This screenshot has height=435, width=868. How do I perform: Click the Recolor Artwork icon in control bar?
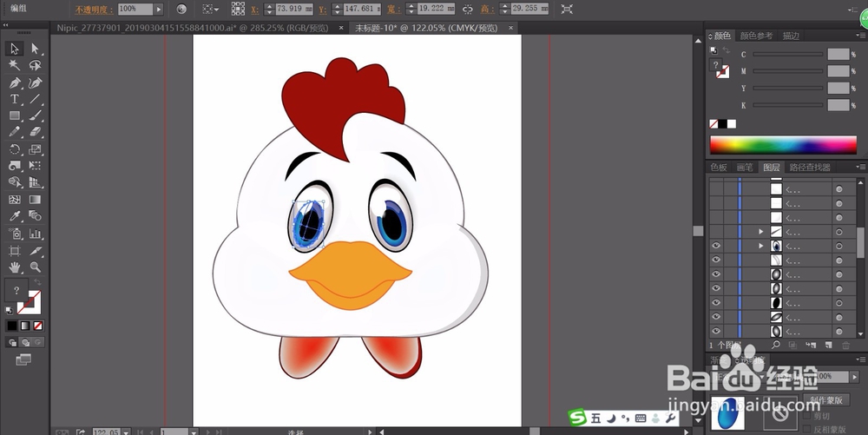coord(181,9)
